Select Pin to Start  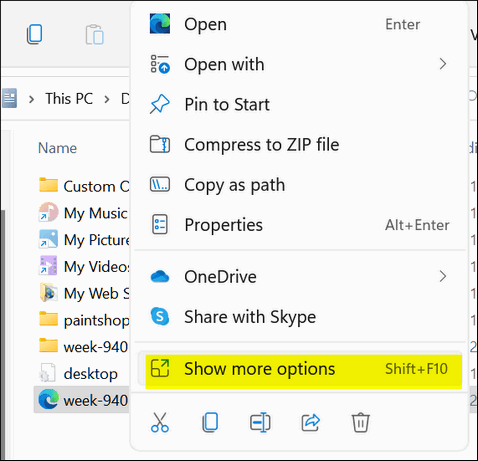click(x=300, y=104)
